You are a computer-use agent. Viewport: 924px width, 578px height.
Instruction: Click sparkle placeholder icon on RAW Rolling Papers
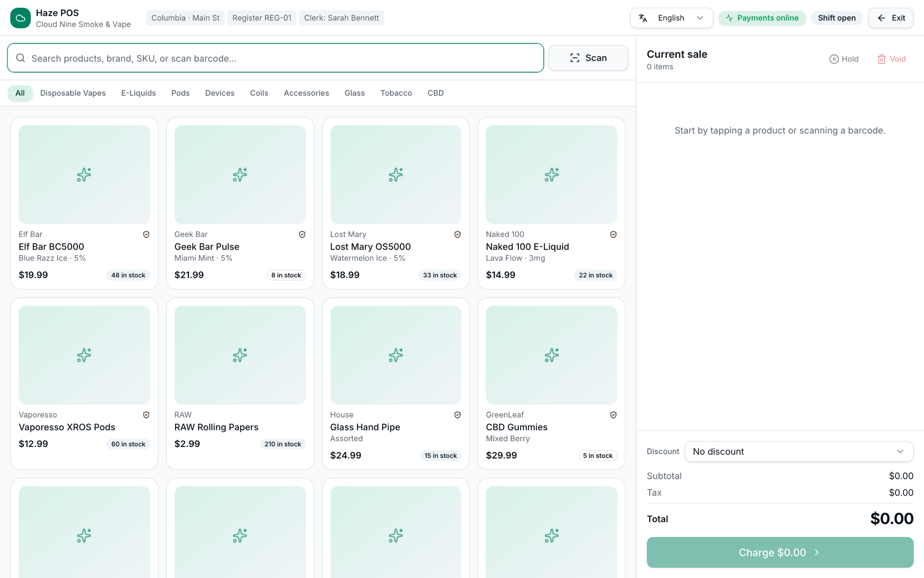point(240,355)
